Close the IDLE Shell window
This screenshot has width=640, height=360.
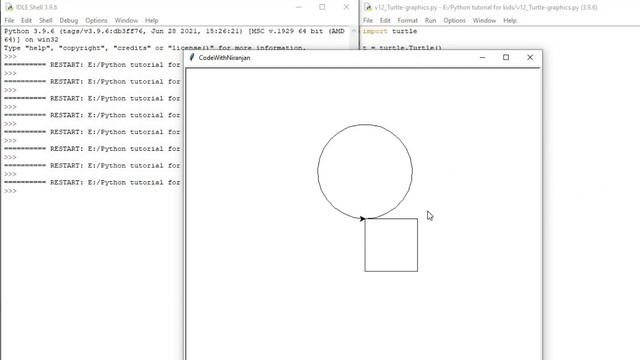point(346,7)
